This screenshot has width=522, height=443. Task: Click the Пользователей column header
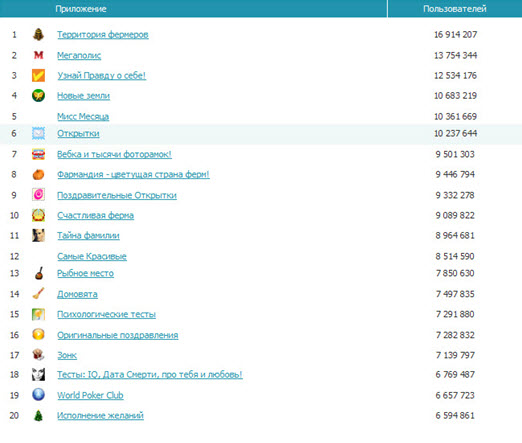[455, 9]
